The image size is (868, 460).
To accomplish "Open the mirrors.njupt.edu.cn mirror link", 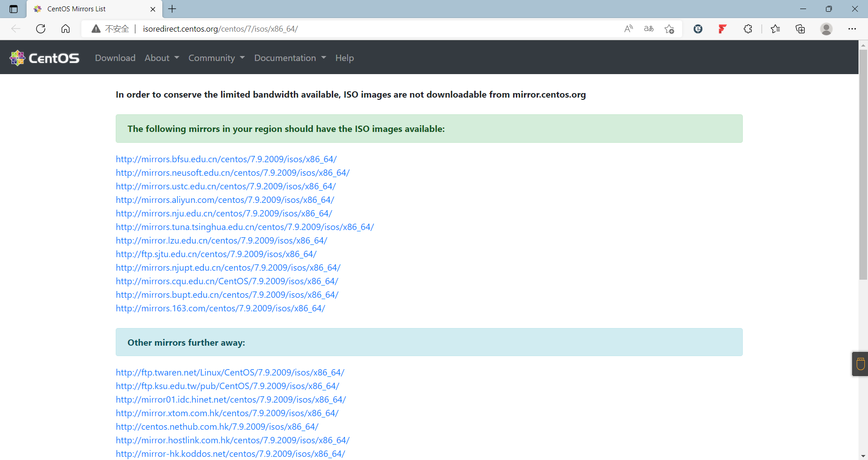I will [x=228, y=268].
